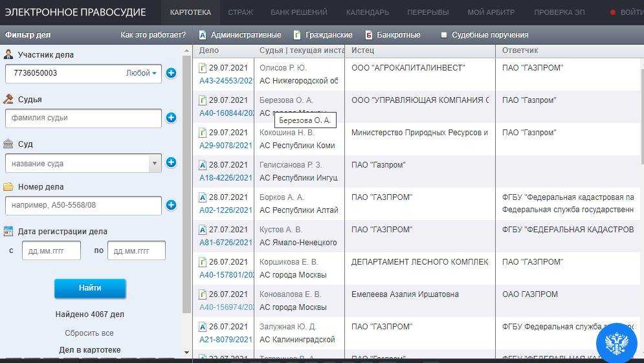Open the Мой арбитр tab

pos(491,12)
